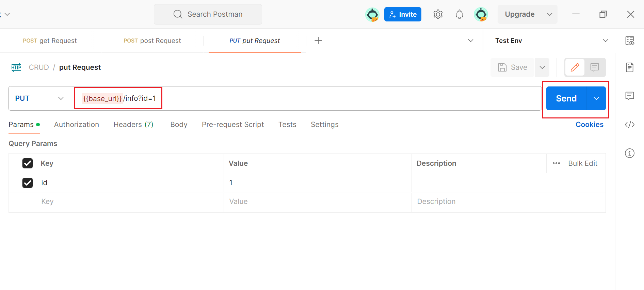The image size is (644, 290).
Task: Open the notifications bell
Action: coord(460,14)
